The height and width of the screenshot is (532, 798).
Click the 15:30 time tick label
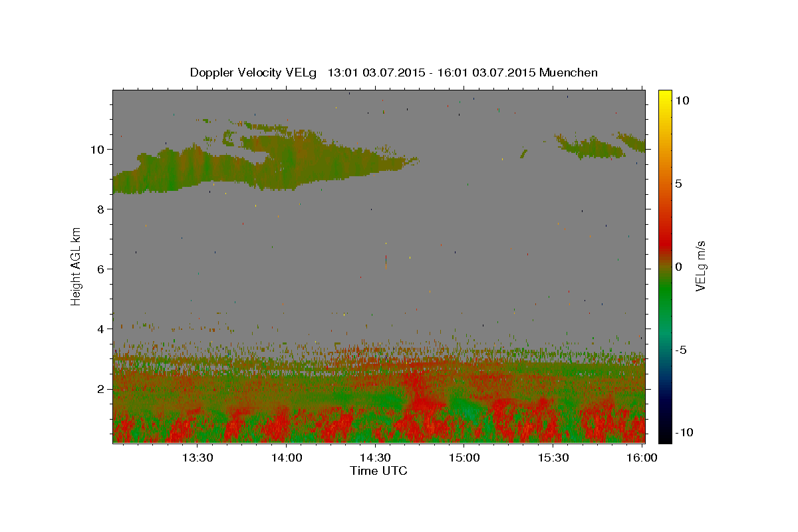coord(553,458)
